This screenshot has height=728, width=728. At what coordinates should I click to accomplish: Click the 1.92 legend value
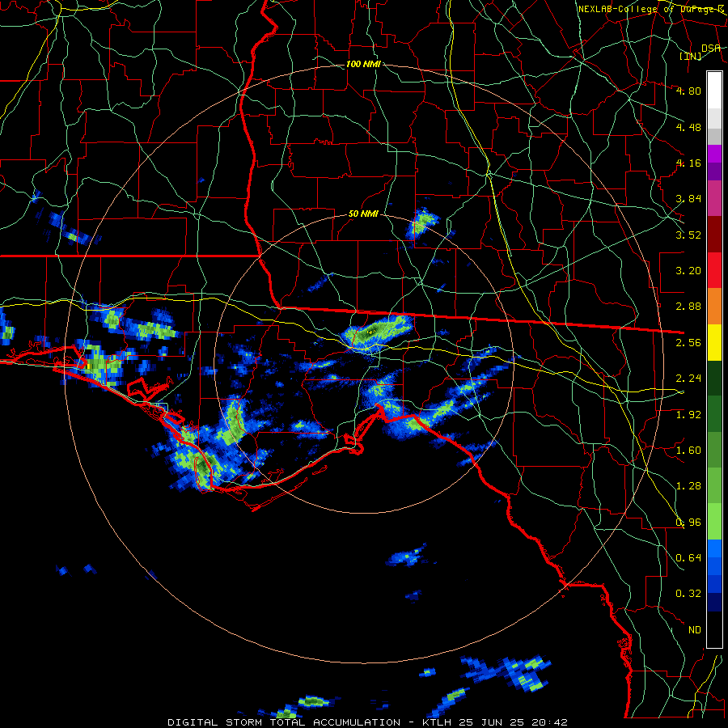click(688, 414)
